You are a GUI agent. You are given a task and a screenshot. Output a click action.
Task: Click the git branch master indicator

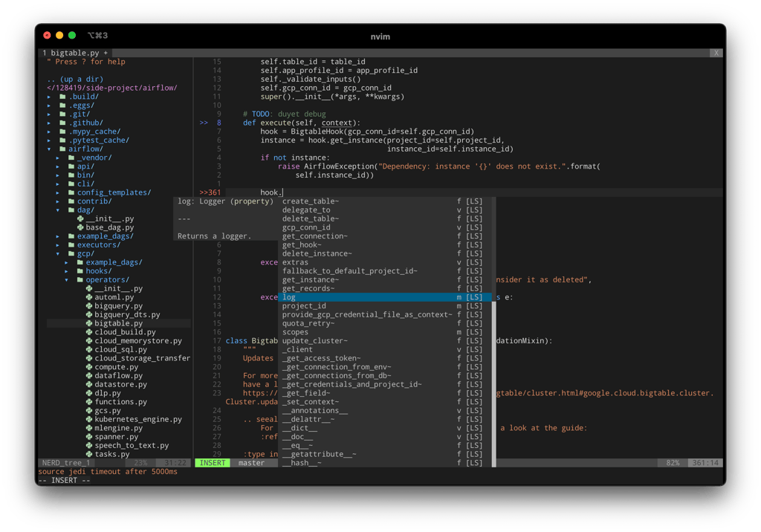point(250,462)
